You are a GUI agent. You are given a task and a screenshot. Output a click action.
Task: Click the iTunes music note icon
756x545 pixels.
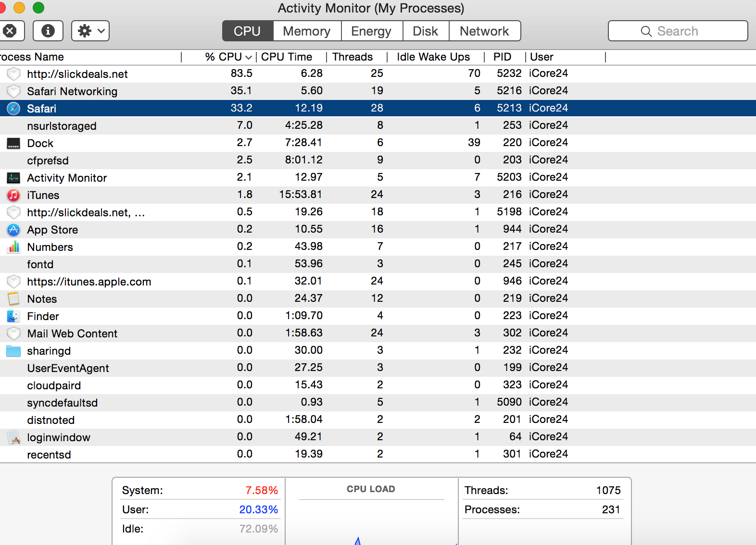point(13,195)
